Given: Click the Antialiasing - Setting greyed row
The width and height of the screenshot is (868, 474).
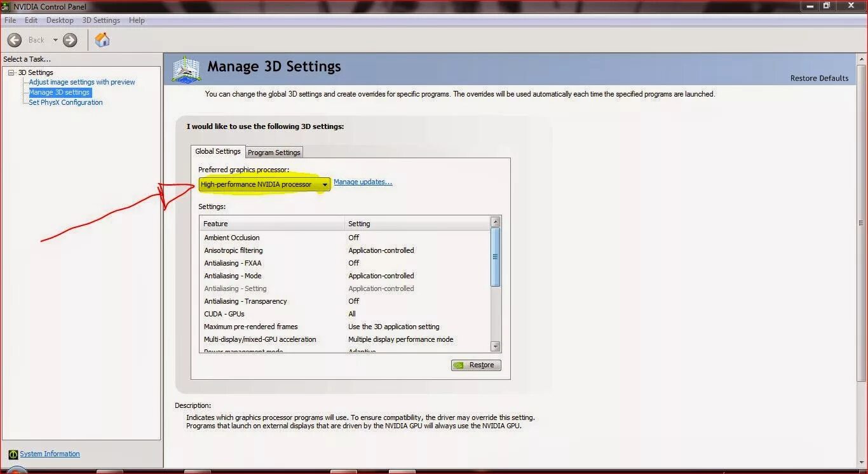Looking at the screenshot, I should pos(344,288).
